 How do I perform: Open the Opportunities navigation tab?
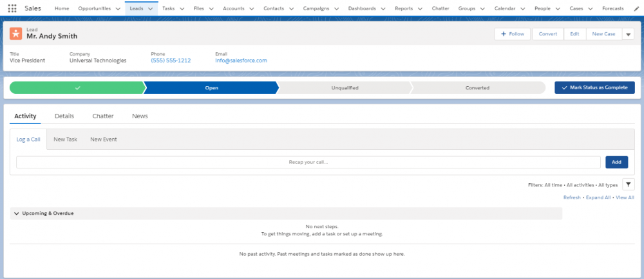point(94,8)
